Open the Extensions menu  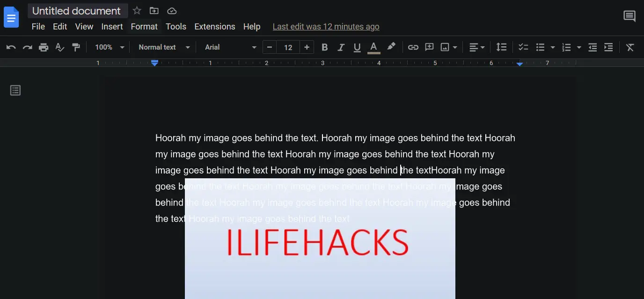(x=215, y=27)
